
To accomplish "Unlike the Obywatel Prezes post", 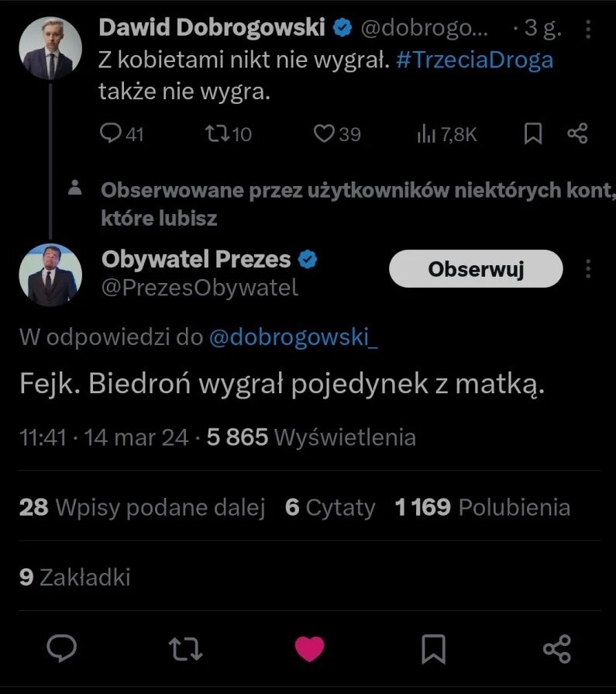I will [309, 648].
